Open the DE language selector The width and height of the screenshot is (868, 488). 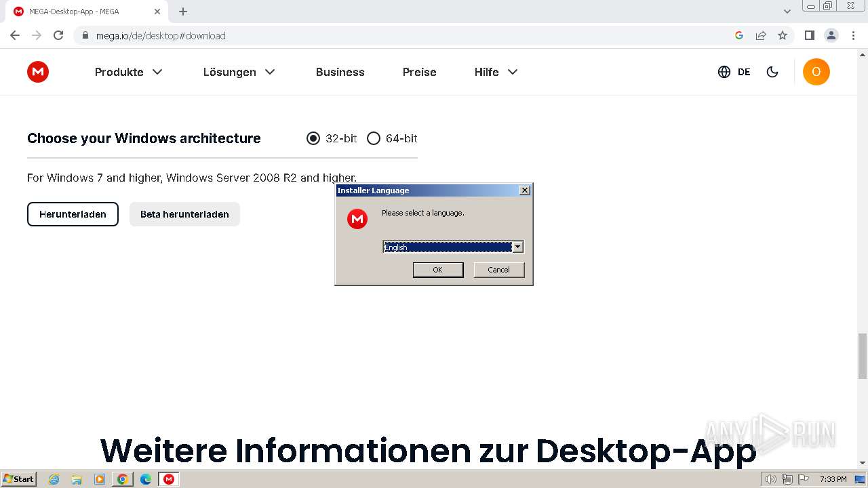734,72
